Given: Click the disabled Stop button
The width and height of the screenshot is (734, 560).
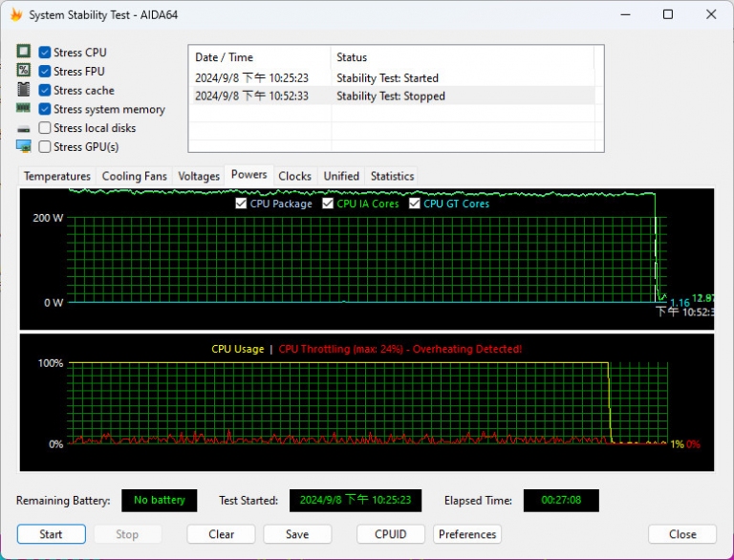Looking at the screenshot, I should coord(127,534).
